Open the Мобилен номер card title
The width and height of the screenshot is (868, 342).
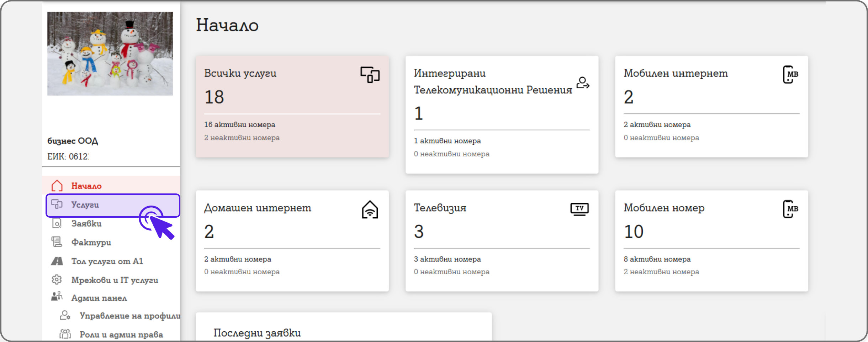coord(664,208)
